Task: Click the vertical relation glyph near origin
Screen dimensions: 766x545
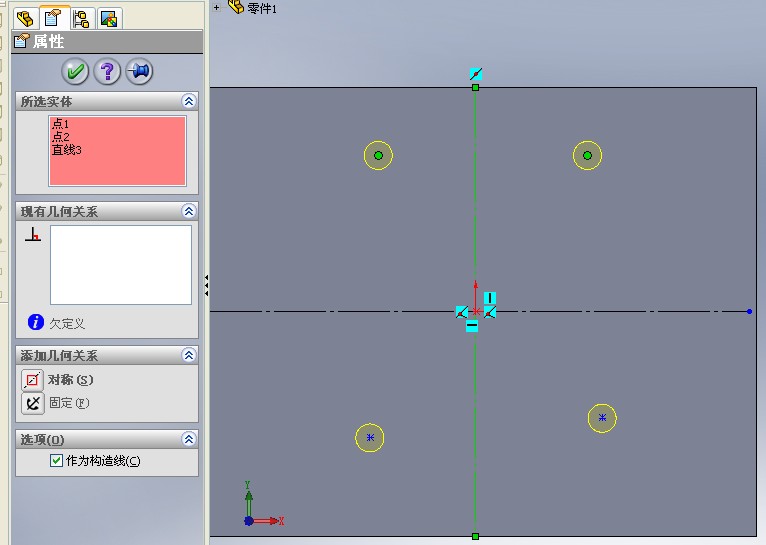Action: click(x=490, y=298)
